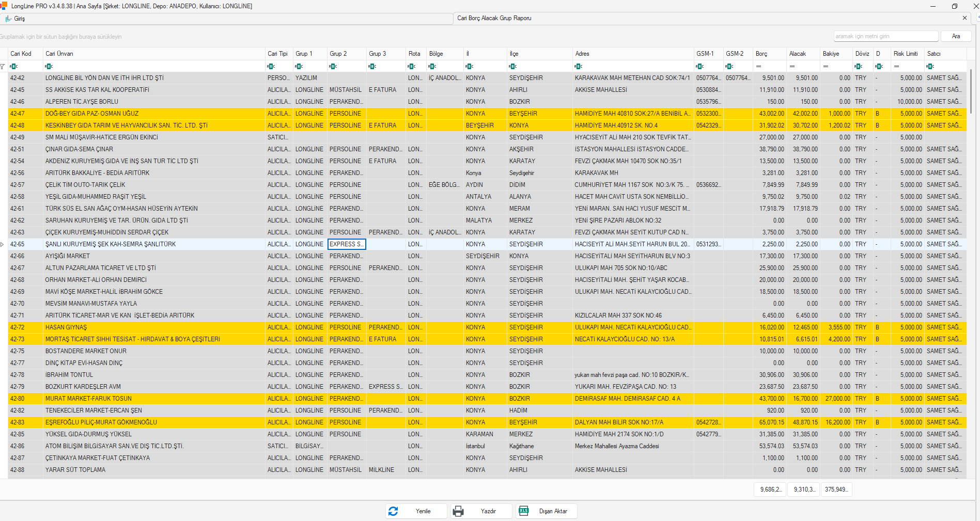Click filter operator icon under GSM-2
Image resolution: width=980 pixels, height=521 pixels.
(729, 66)
